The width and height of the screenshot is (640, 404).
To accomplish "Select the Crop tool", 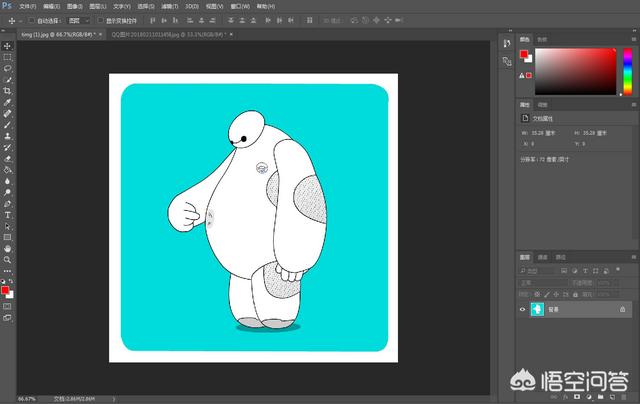I will 7,91.
